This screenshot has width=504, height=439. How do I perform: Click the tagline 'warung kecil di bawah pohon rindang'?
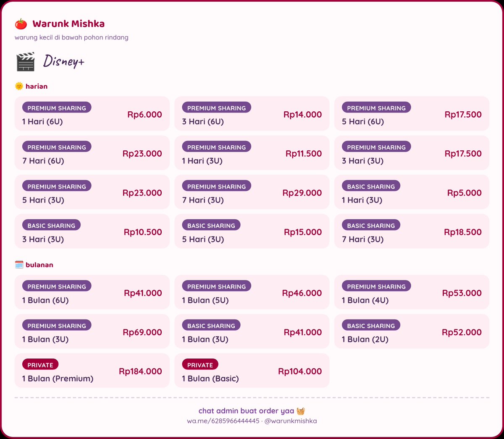[x=71, y=37]
